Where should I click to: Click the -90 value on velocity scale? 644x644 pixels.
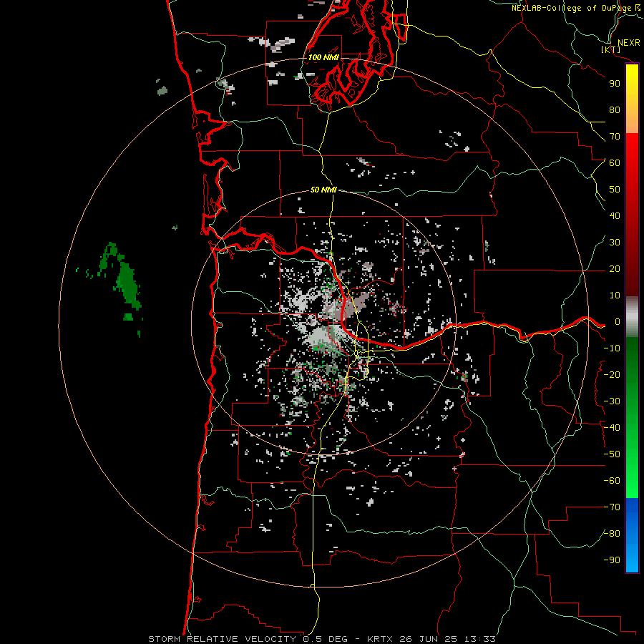pyautogui.click(x=612, y=560)
